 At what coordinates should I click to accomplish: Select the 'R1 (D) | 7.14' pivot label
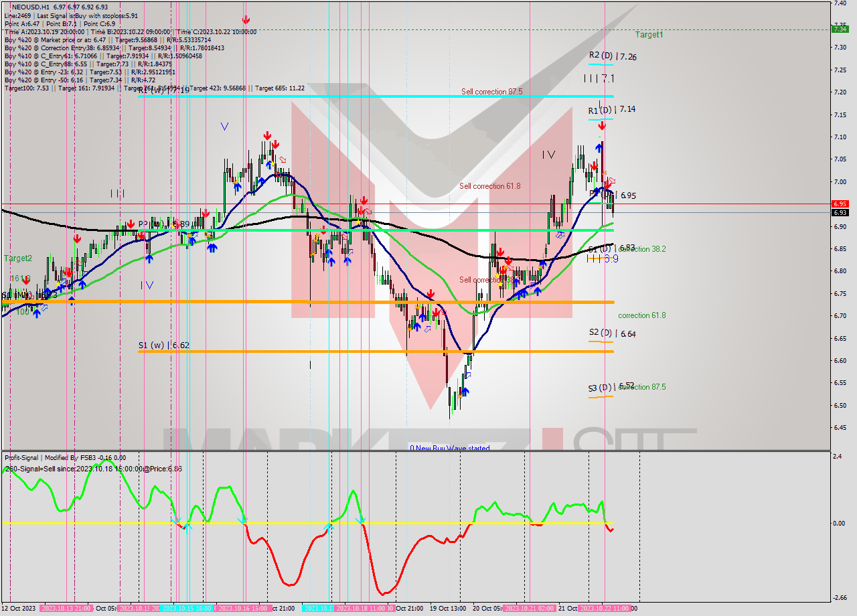click(x=612, y=109)
